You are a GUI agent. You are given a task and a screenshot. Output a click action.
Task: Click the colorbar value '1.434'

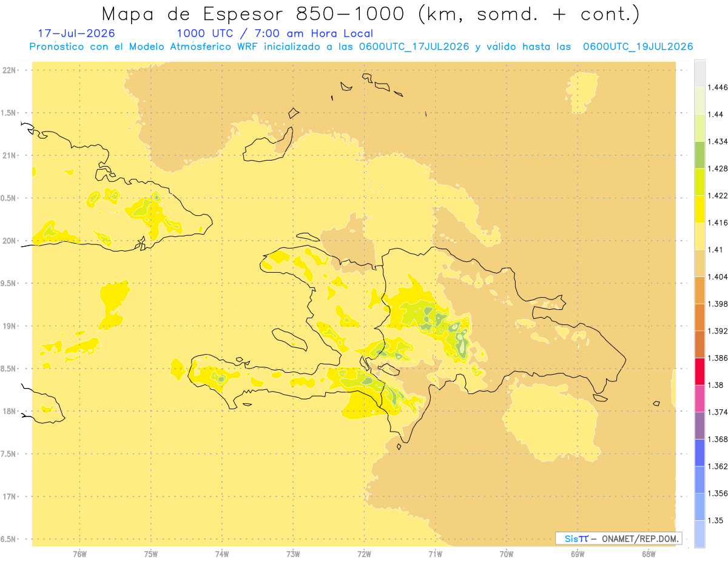tap(717, 141)
